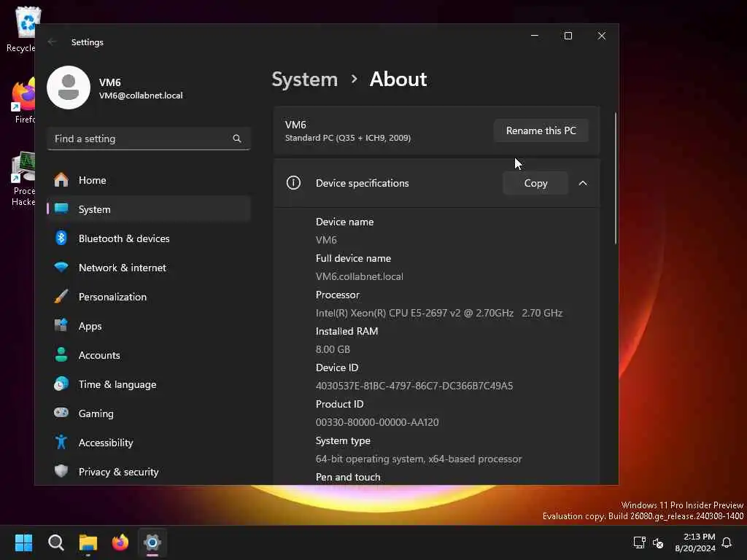Viewport: 747px width, 560px height.
Task: Click the Time & language clock icon
Action: click(x=61, y=384)
